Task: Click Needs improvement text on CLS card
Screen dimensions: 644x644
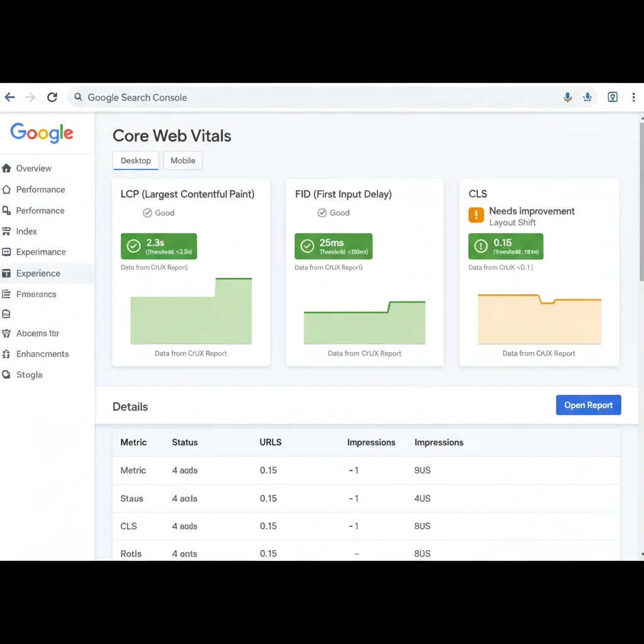Action: (531, 211)
